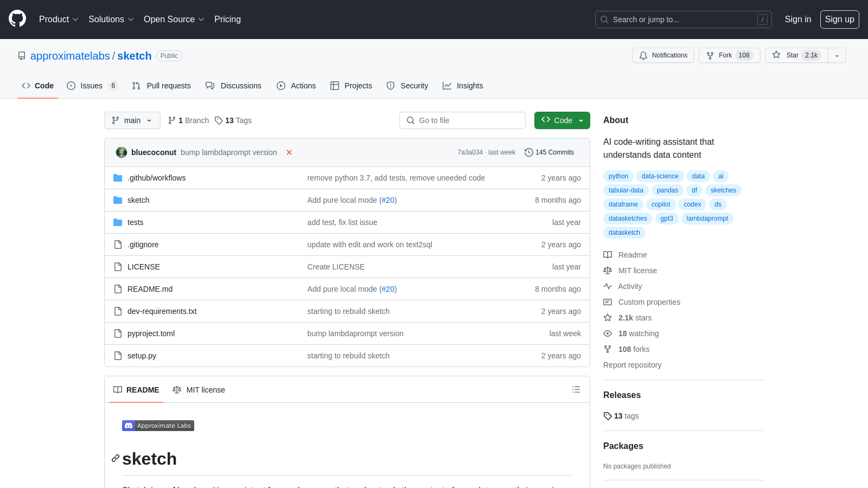The image size is (868, 488).
Task: Click the pulse icon beside Activity
Action: [x=608, y=286]
